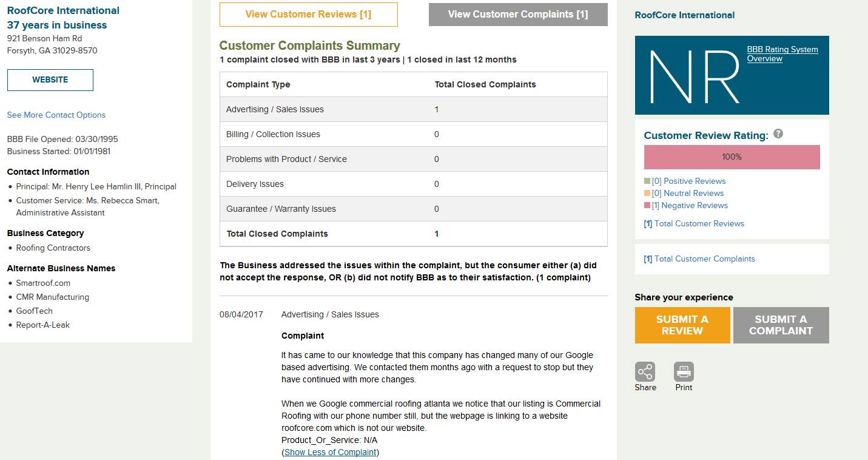Collapse complaint via Show Less of Complaint
Viewport: 868px width, 460px height.
pos(331,452)
